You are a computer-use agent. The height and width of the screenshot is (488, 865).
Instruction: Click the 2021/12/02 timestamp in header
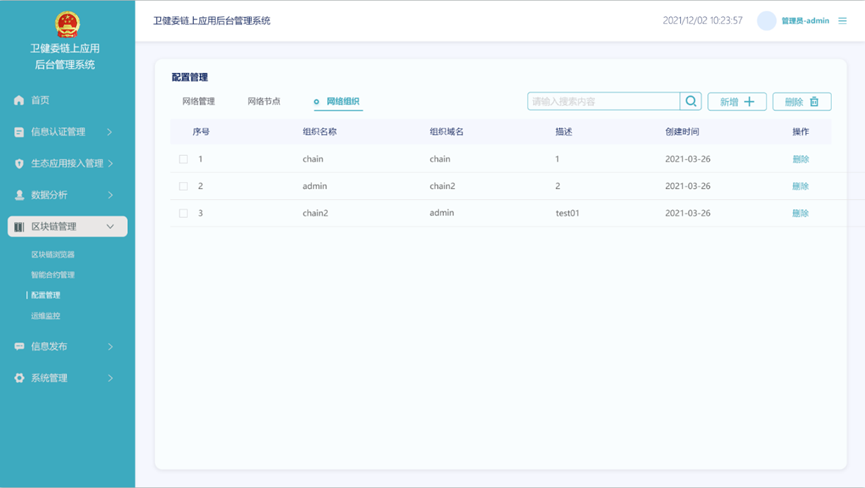click(702, 20)
